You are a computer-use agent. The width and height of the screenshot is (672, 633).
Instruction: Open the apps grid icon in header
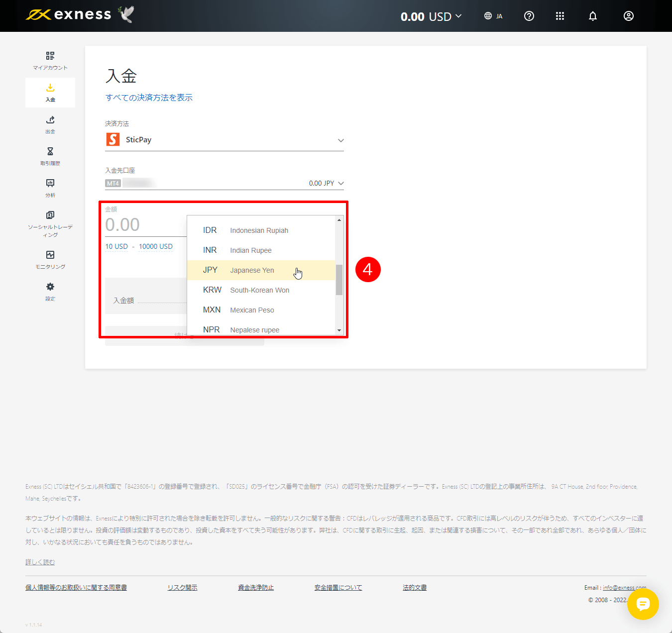(560, 16)
